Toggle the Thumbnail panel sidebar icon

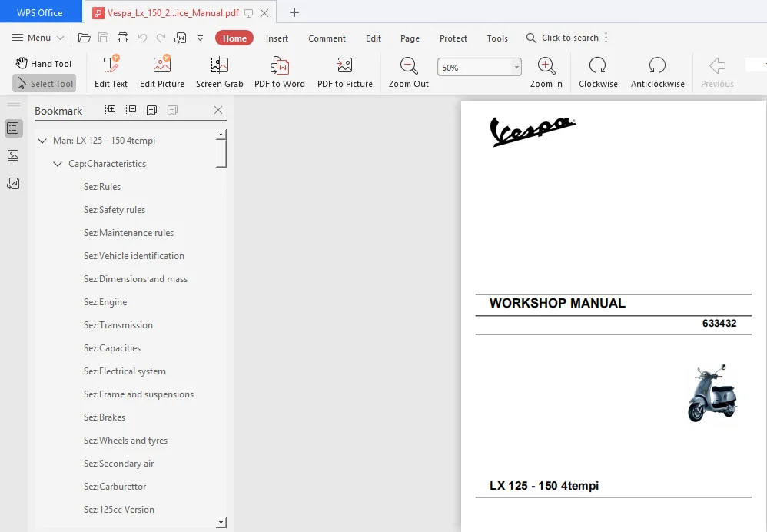click(13, 155)
